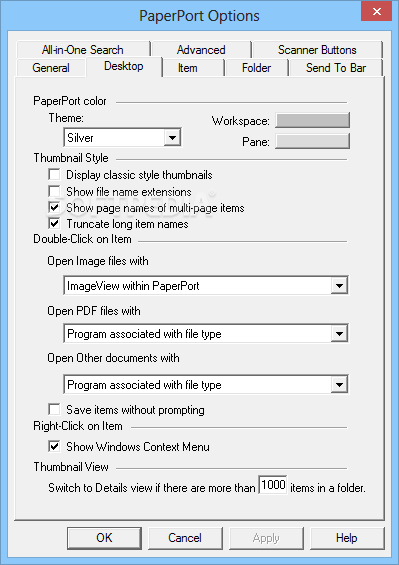The image size is (399, 565).
Task: Expand the Open Other documents with dropdown
Action: (206, 384)
